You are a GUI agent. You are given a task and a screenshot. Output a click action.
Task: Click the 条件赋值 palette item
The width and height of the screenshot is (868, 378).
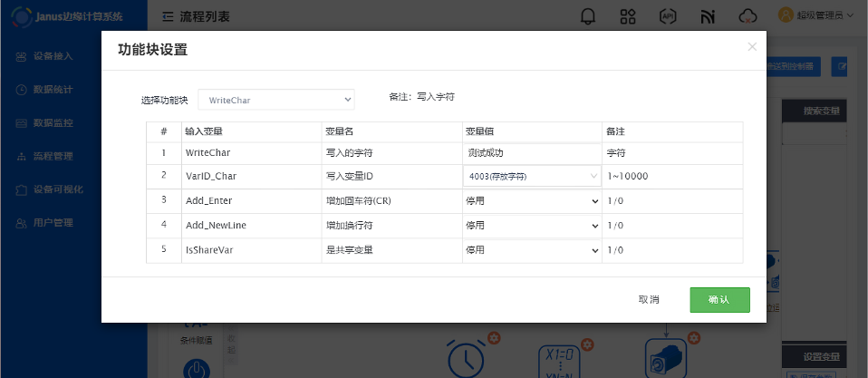pos(196,340)
